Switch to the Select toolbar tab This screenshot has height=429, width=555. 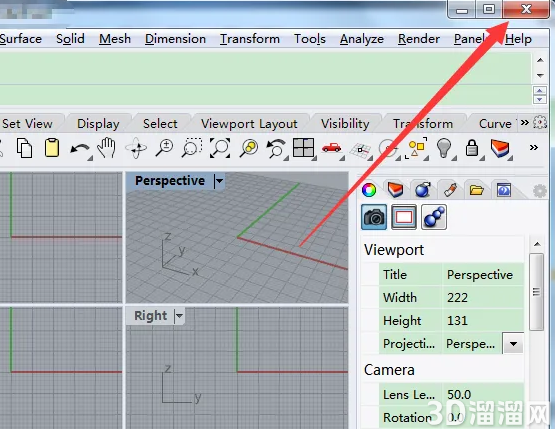(160, 124)
